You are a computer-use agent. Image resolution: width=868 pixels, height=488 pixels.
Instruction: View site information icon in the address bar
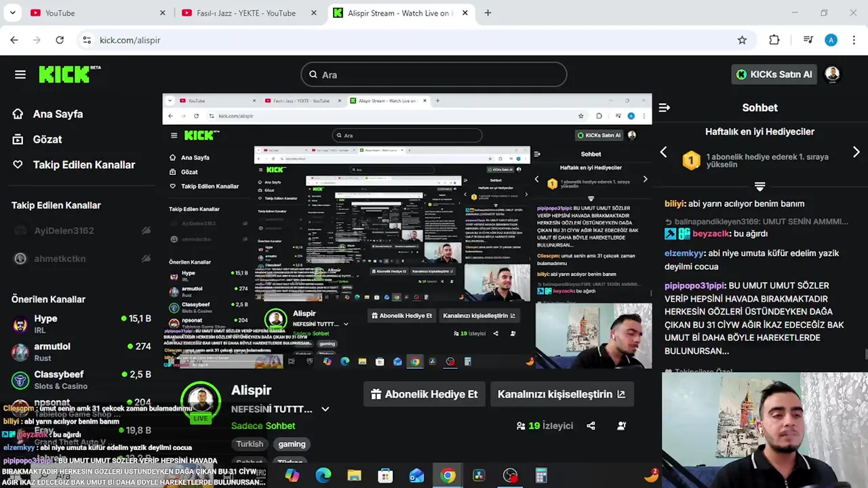tap(86, 40)
